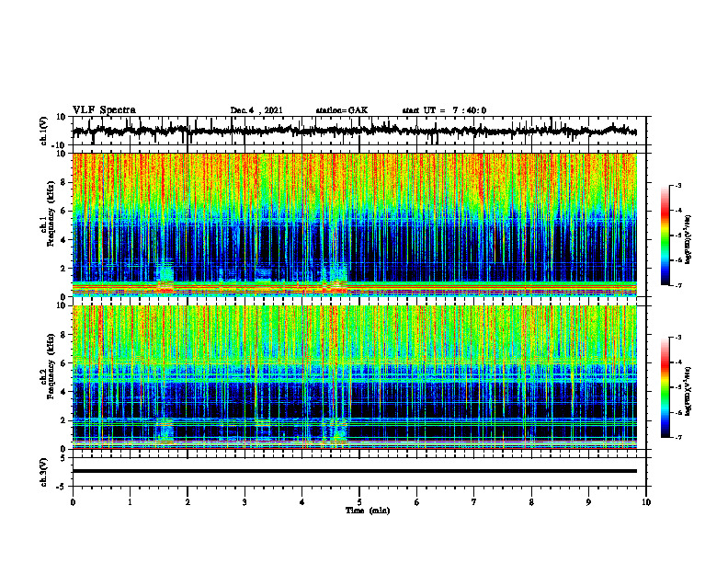Click the ch.1 frequency axis "8" tick label
The height and width of the screenshot is (563, 728).
click(63, 182)
